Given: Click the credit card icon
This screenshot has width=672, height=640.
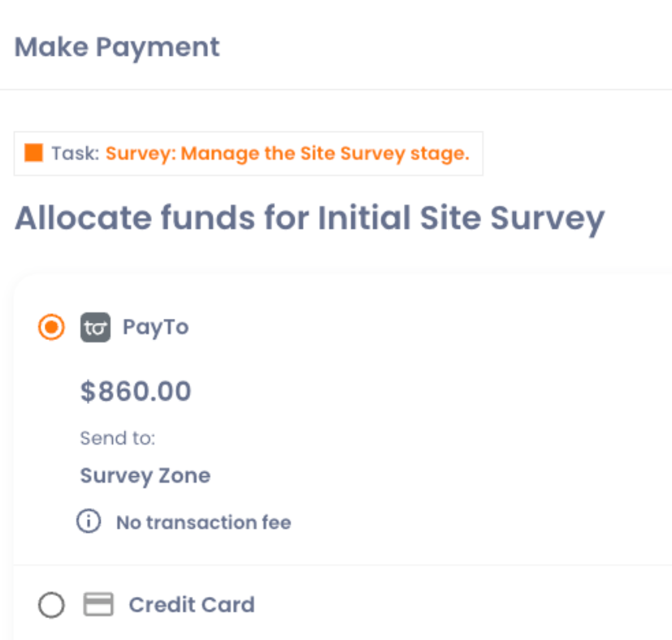Looking at the screenshot, I should click(98, 605).
